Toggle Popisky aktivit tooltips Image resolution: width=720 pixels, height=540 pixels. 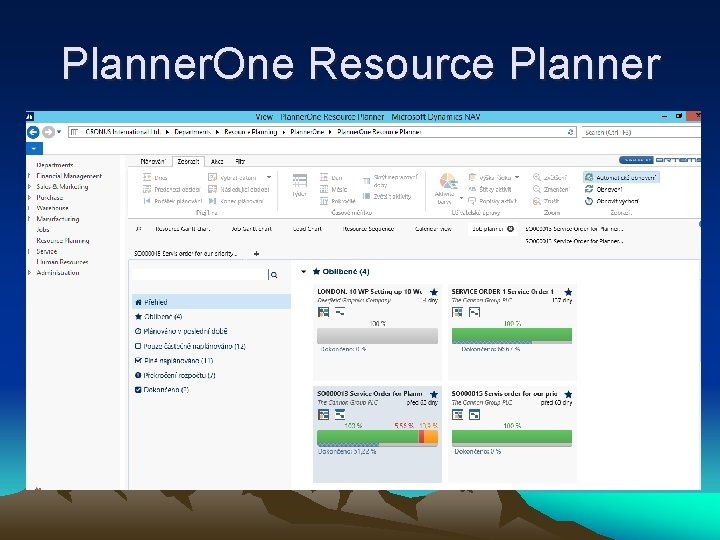[x=492, y=201]
